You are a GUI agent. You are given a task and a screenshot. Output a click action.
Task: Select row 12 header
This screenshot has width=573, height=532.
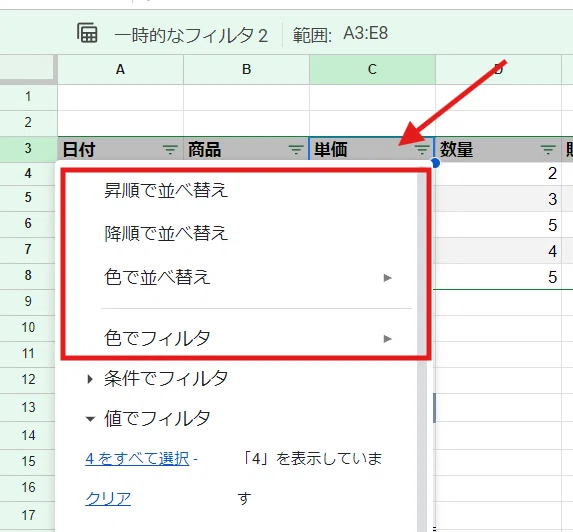(x=28, y=379)
